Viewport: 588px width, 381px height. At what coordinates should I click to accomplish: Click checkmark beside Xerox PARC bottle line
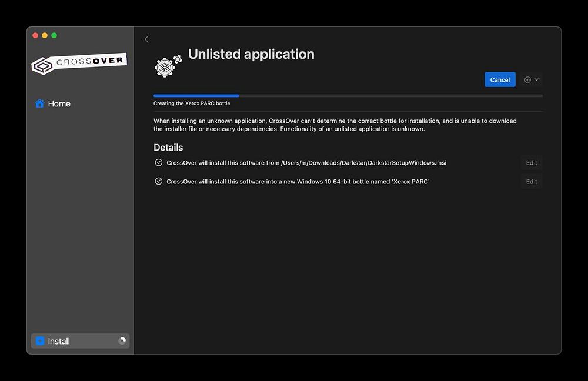tap(159, 181)
